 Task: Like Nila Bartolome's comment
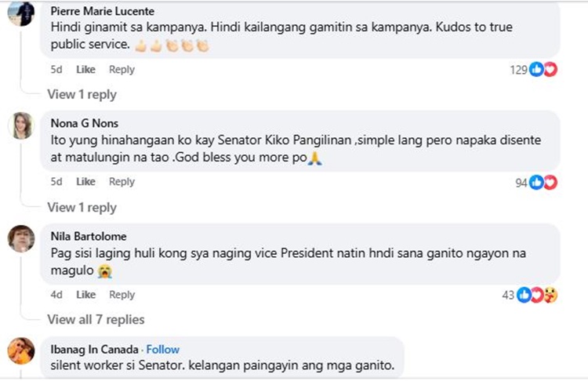[85, 295]
